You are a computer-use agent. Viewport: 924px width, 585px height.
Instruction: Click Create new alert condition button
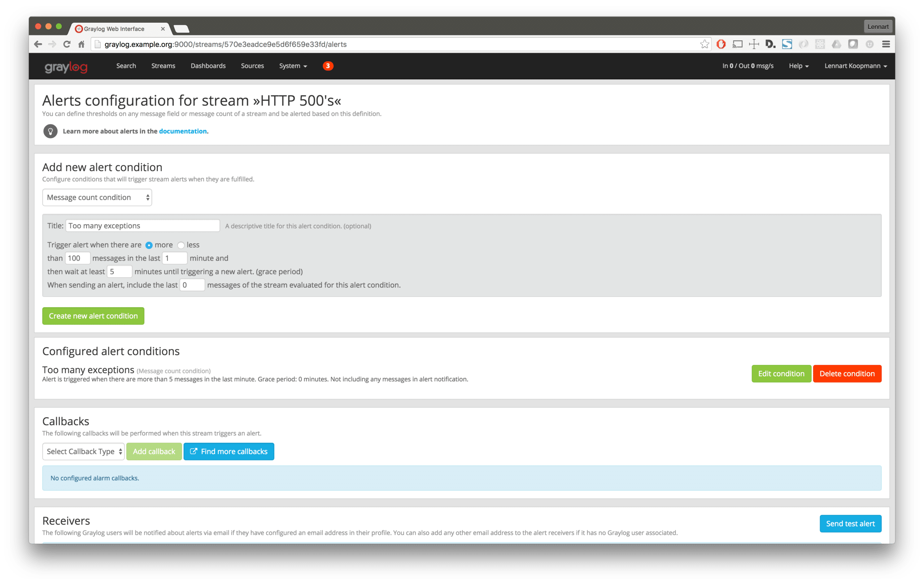click(x=93, y=316)
